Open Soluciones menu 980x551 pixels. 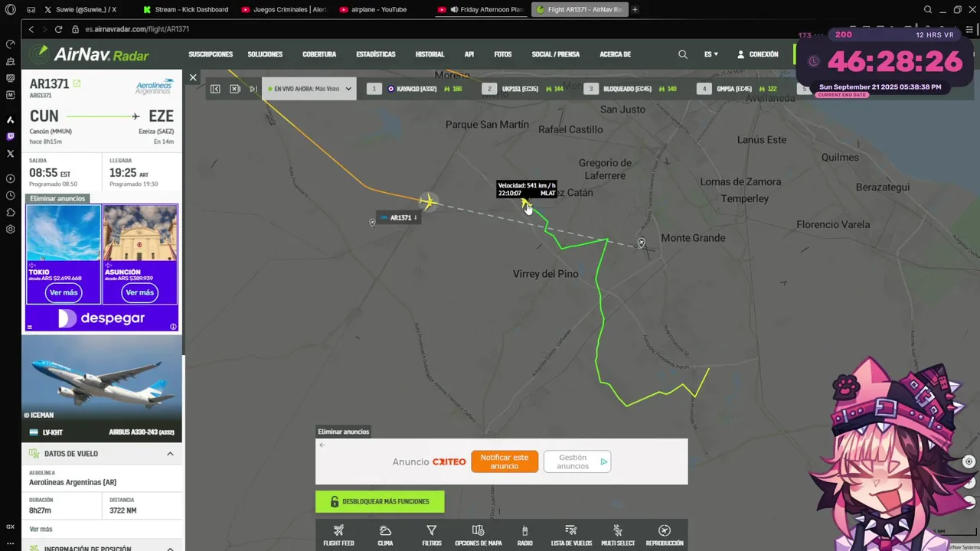point(265,54)
